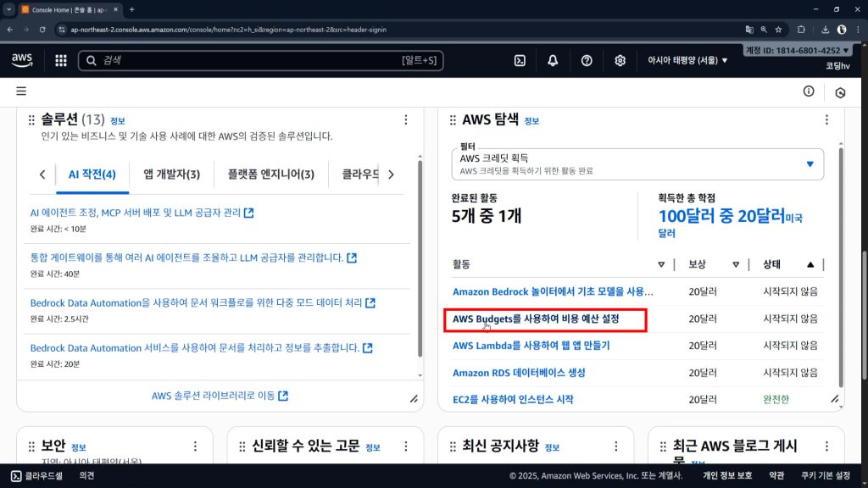Select the AI 작전(4) tab
This screenshot has height=488, width=868.
[x=92, y=175]
